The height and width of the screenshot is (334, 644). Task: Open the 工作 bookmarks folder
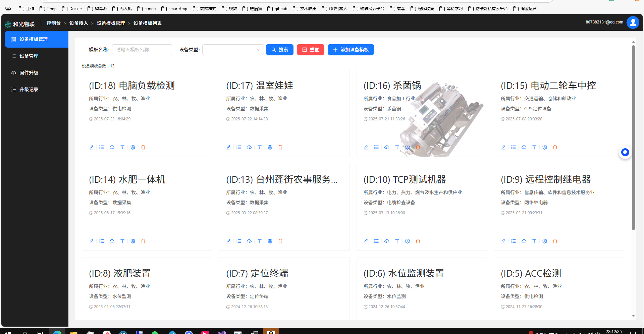click(26, 9)
